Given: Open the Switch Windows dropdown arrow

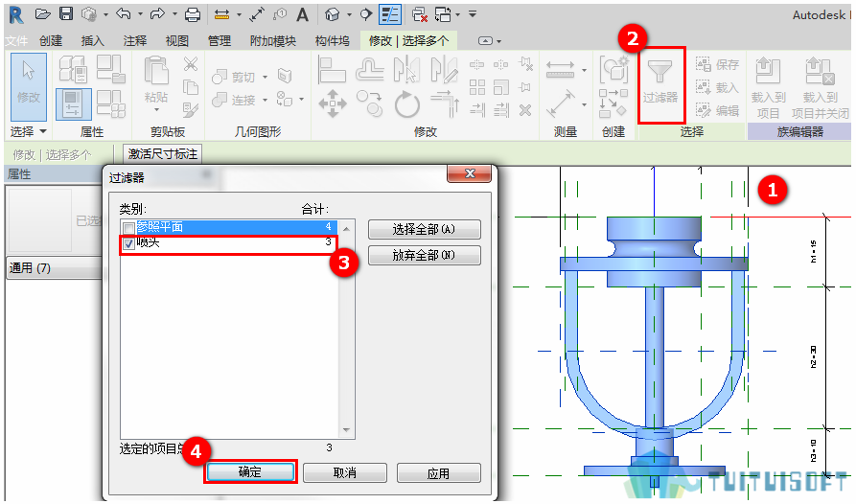Looking at the screenshot, I should pyautogui.click(x=457, y=14).
